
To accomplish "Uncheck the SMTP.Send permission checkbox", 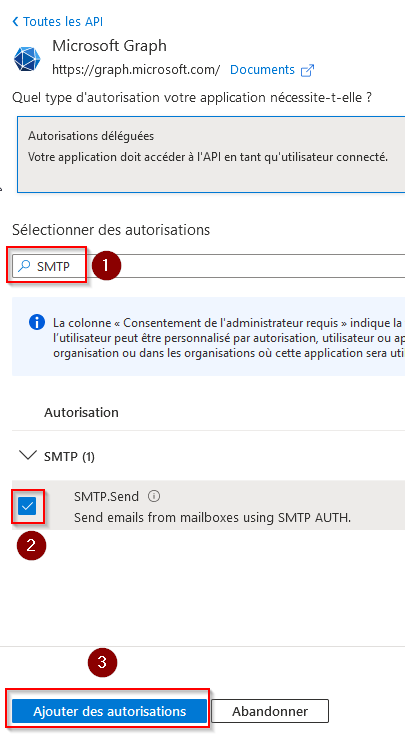I will pos(28,506).
